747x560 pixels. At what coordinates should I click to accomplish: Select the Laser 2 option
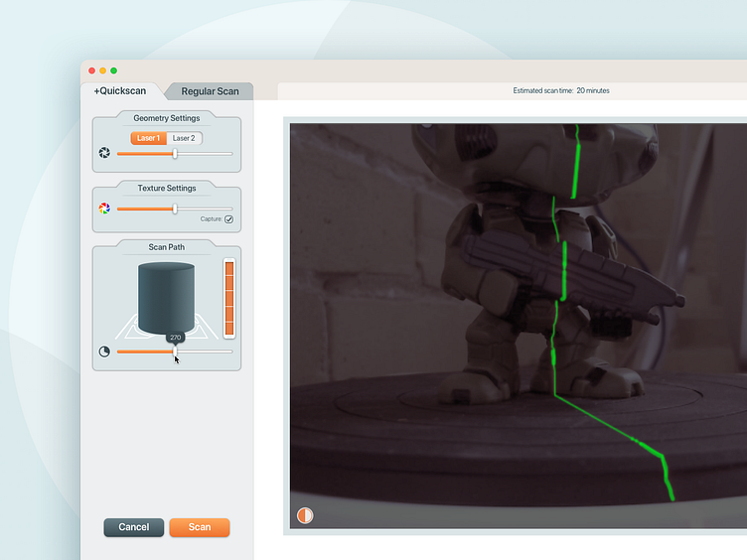point(184,138)
